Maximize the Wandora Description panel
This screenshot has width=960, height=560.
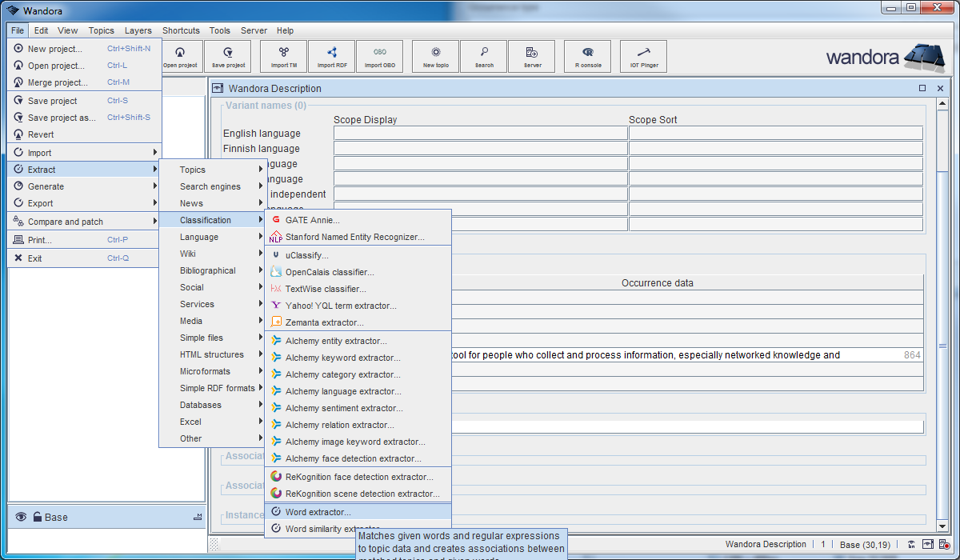922,88
